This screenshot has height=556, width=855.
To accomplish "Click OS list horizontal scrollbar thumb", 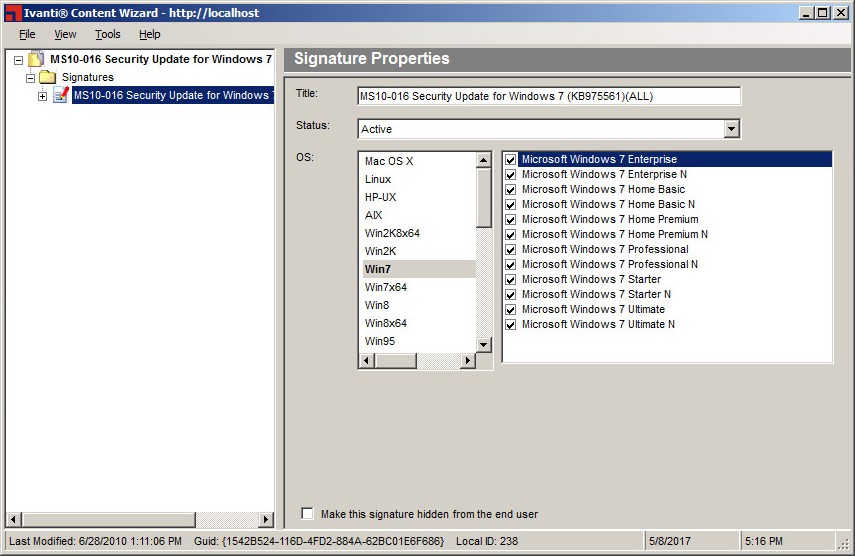I will 395,360.
